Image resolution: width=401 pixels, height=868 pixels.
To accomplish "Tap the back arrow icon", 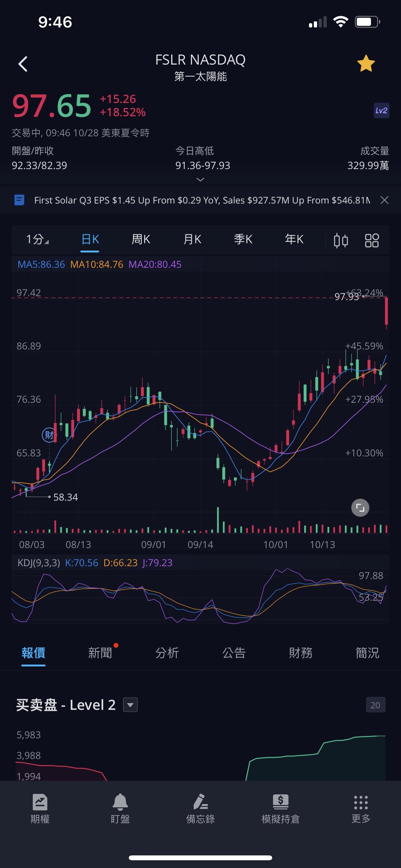I will 23,64.
